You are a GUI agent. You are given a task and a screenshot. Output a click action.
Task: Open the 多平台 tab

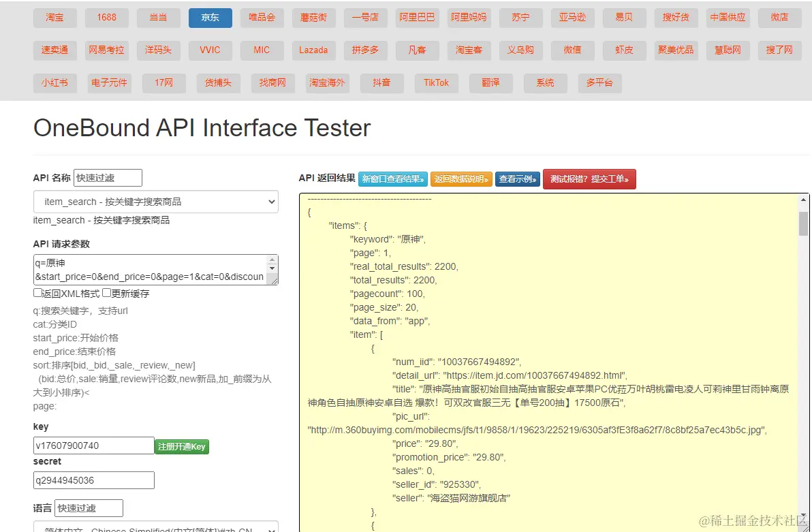click(599, 83)
